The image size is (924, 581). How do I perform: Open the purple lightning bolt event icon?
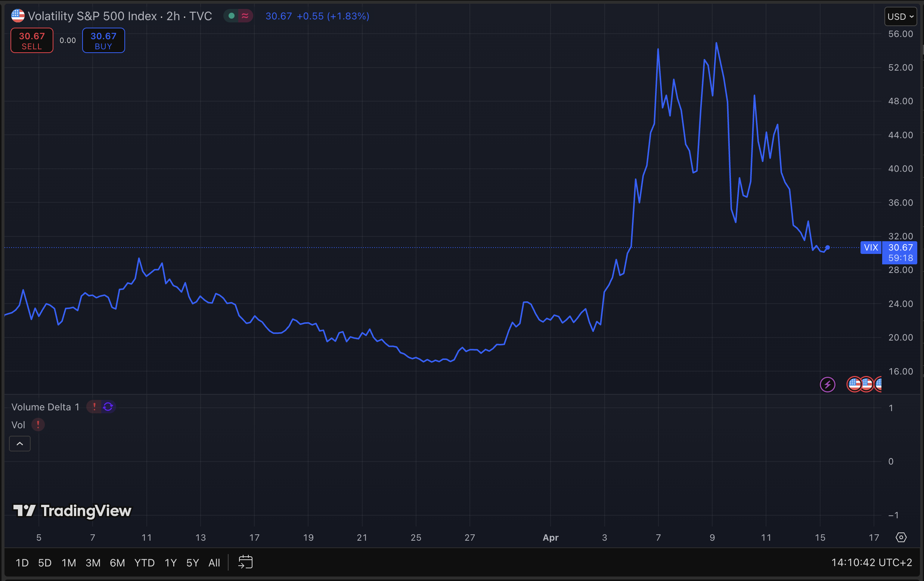pos(827,384)
